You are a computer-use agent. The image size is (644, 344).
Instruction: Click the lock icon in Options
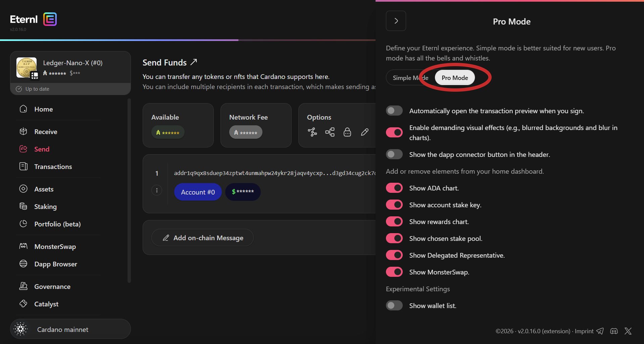(347, 132)
